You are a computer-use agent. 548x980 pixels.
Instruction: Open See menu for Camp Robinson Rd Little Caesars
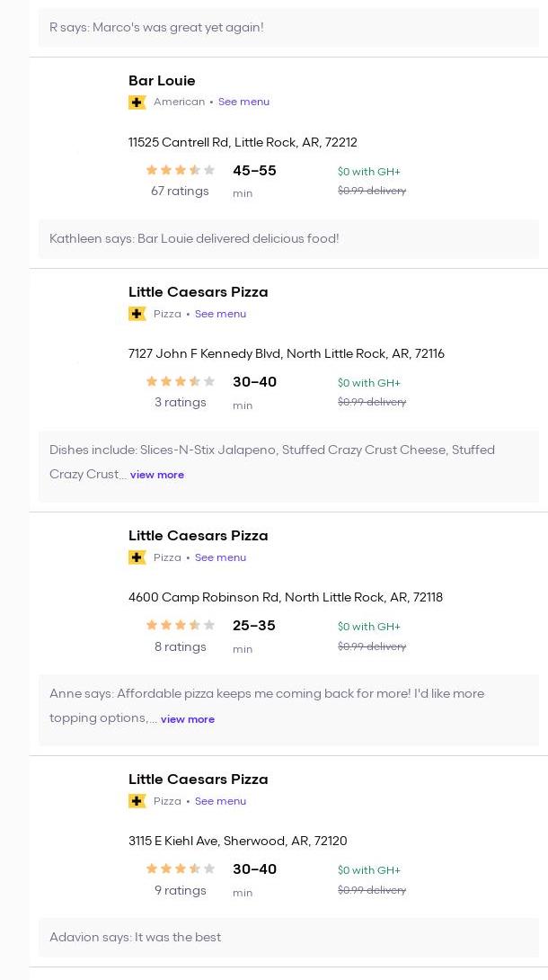[x=220, y=557]
